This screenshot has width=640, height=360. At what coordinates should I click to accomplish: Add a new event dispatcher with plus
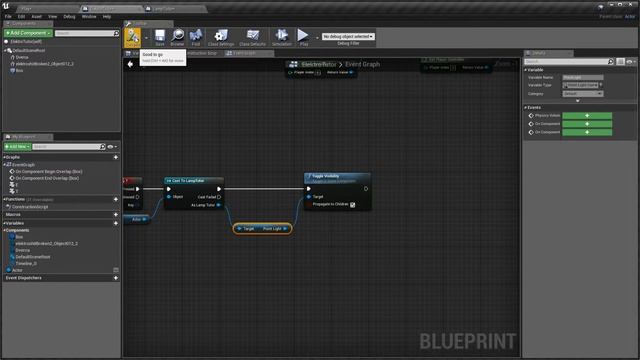pyautogui.click(x=116, y=278)
